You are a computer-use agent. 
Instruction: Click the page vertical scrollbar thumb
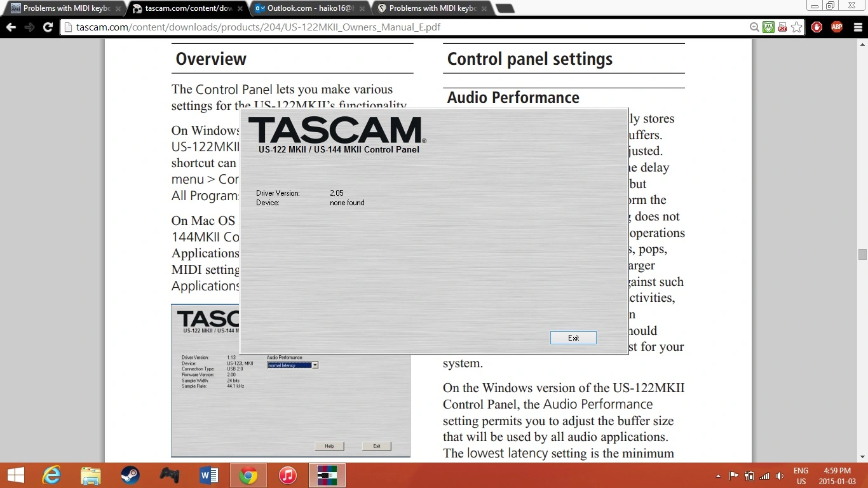(x=862, y=255)
